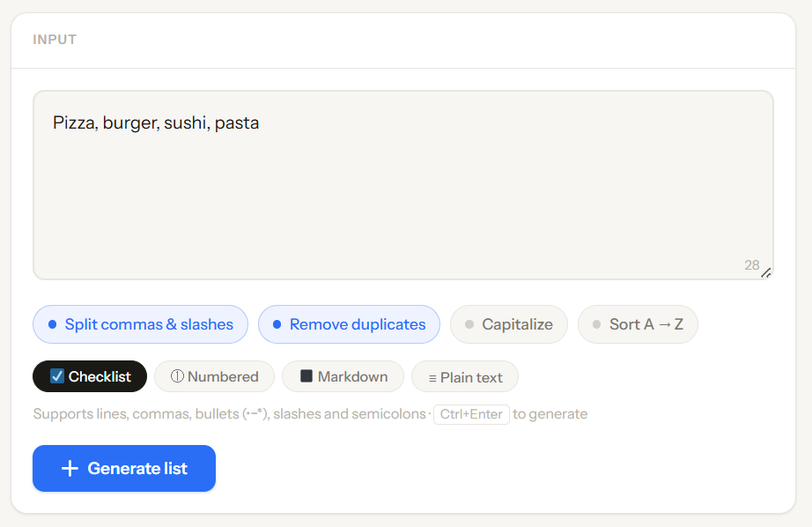Click the circled number icon on Numbered
This screenshot has width=812, height=527.
[x=177, y=376]
